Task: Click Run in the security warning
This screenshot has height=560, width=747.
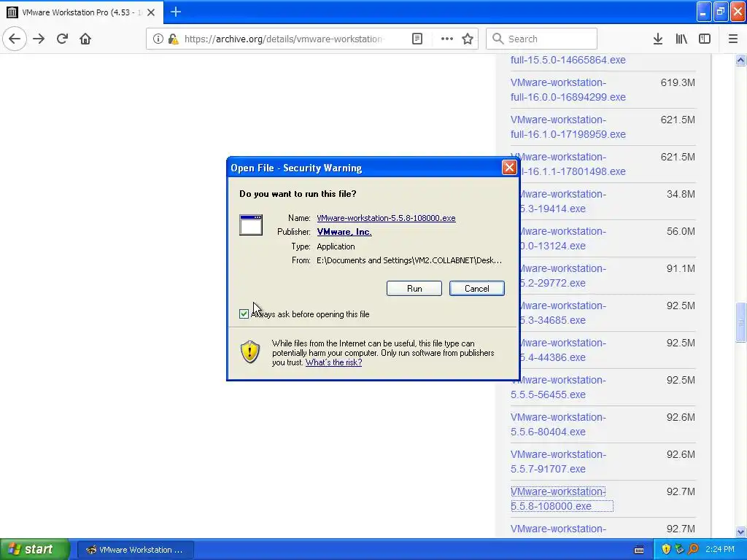Action: click(x=414, y=289)
